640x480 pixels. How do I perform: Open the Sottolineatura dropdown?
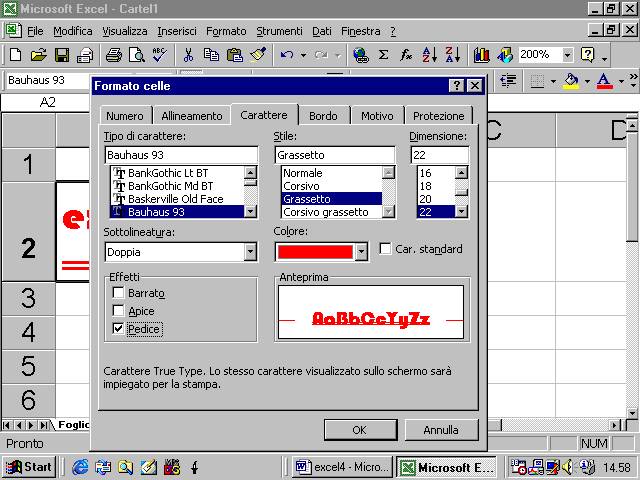[251, 252]
